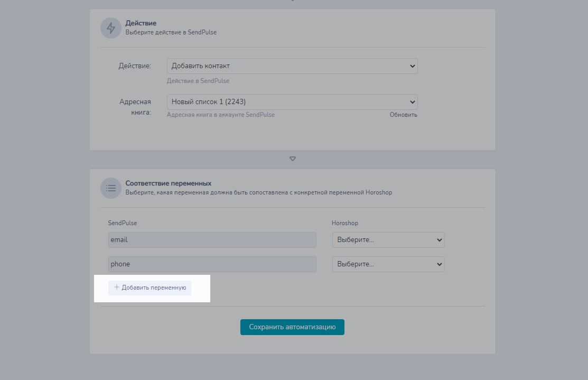The image size is (588, 380).
Task: Open the Действие dropdown showing Добавить контакт
Action: tap(292, 66)
